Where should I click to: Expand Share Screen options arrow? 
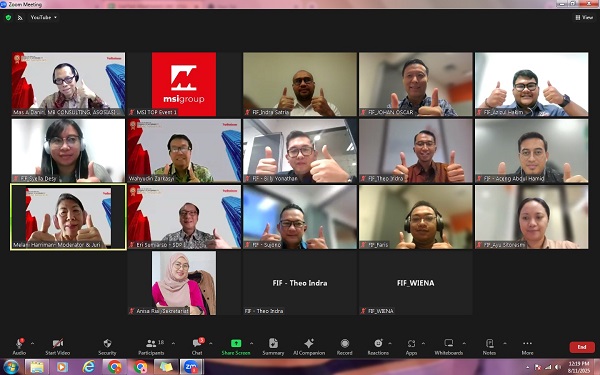[x=251, y=343]
